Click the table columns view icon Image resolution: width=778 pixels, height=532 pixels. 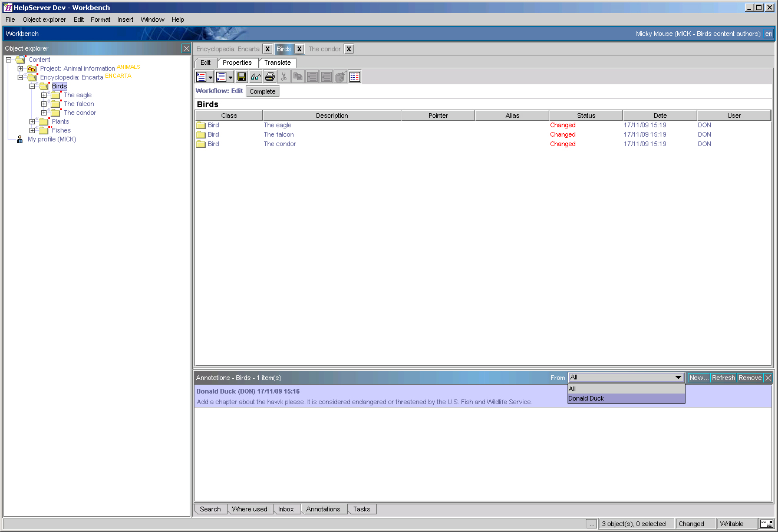[x=355, y=77]
